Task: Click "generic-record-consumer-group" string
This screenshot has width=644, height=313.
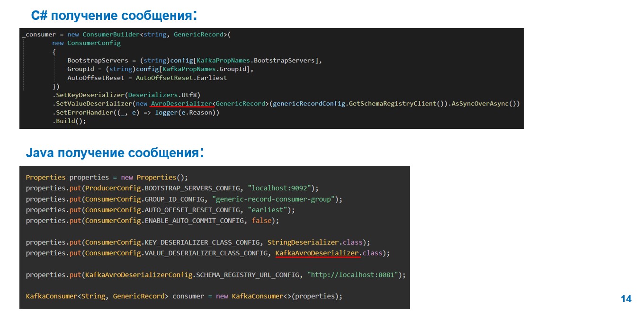Action: point(273,199)
